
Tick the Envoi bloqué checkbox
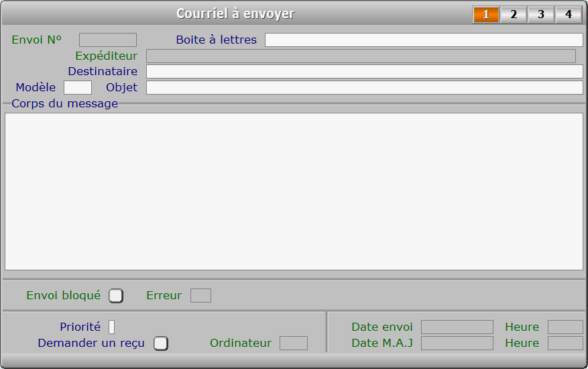coord(116,295)
